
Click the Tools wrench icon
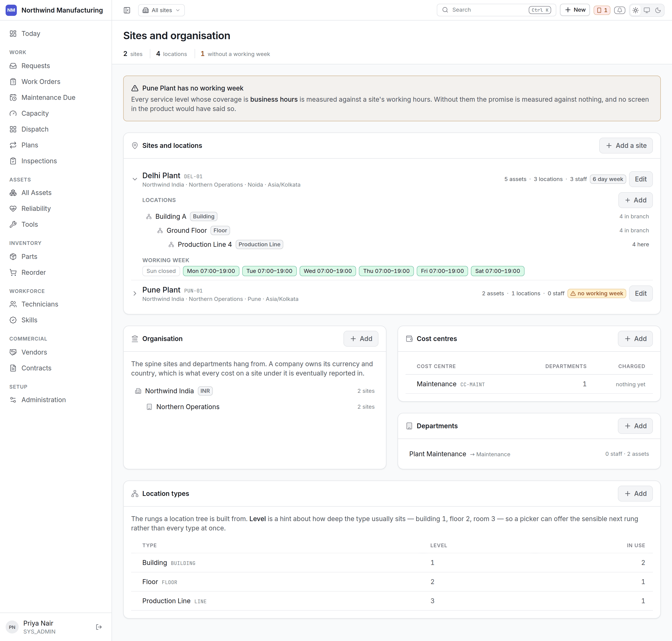[13, 224]
